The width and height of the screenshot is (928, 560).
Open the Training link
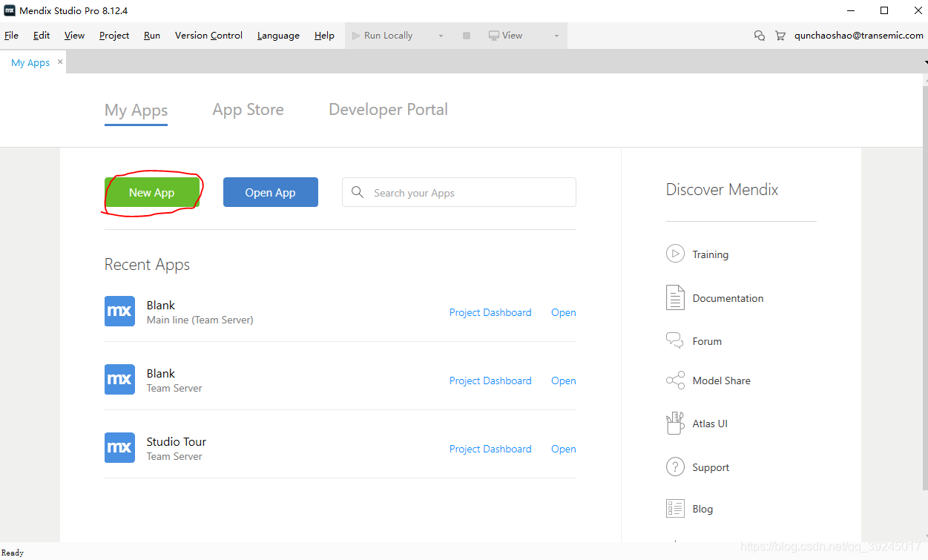point(711,254)
